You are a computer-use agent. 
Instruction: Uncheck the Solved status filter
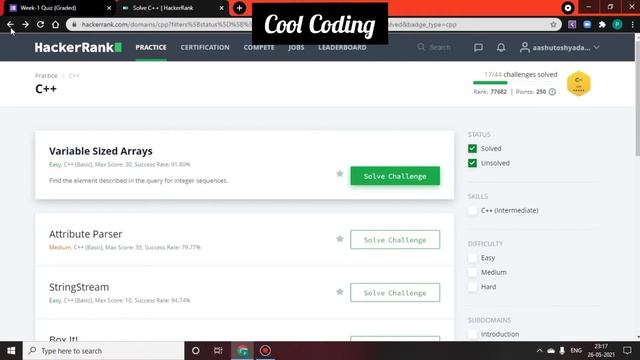(x=472, y=149)
